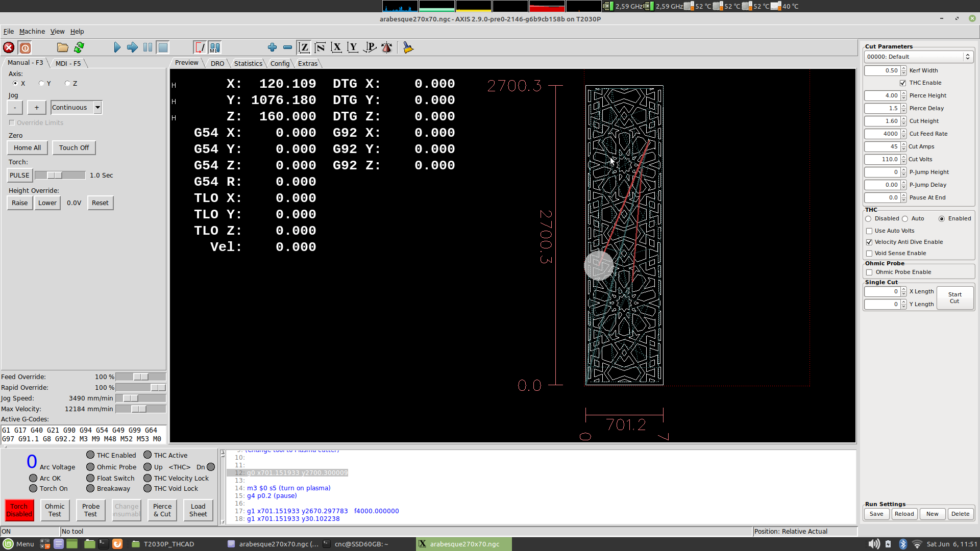Select the Z top view
Viewport: 980px width, 551px height.
coord(304,47)
